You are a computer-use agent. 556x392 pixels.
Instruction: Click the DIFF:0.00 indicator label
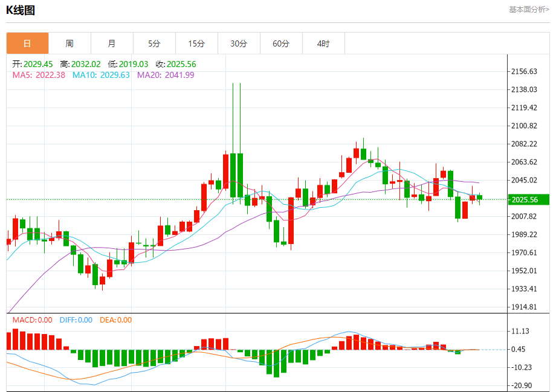(76, 320)
